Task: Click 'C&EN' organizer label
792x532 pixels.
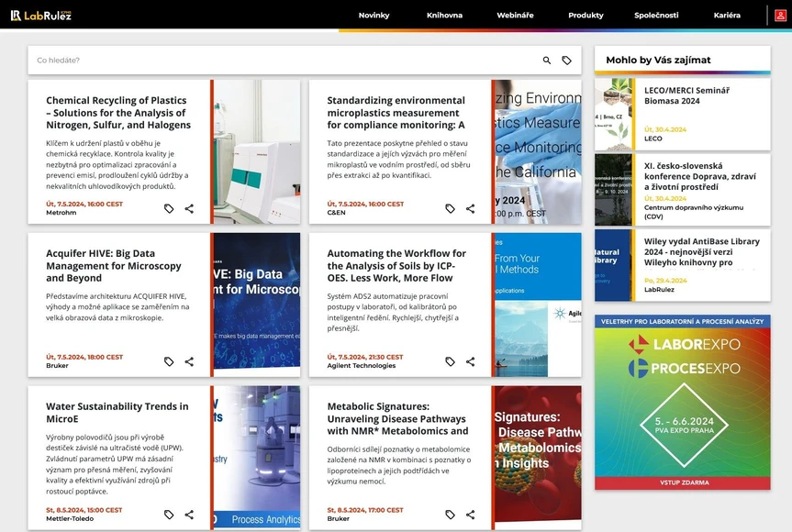Action: 336,213
